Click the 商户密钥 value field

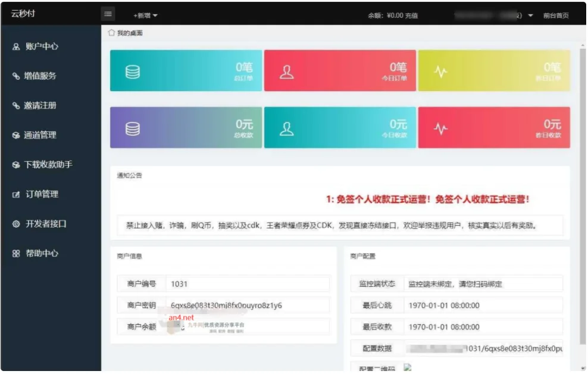[x=246, y=306]
